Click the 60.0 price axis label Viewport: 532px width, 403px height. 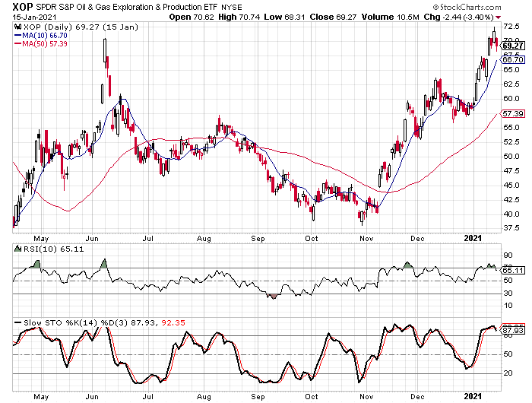click(x=511, y=98)
